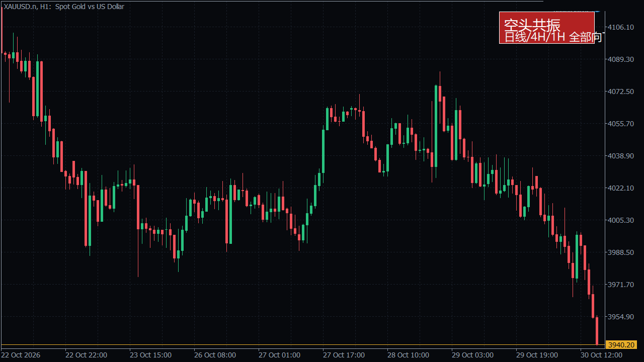Click the 23 Oct 15:00 time label

[x=150, y=355]
